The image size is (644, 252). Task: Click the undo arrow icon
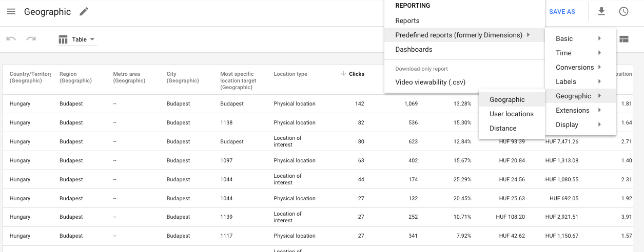[x=11, y=39]
